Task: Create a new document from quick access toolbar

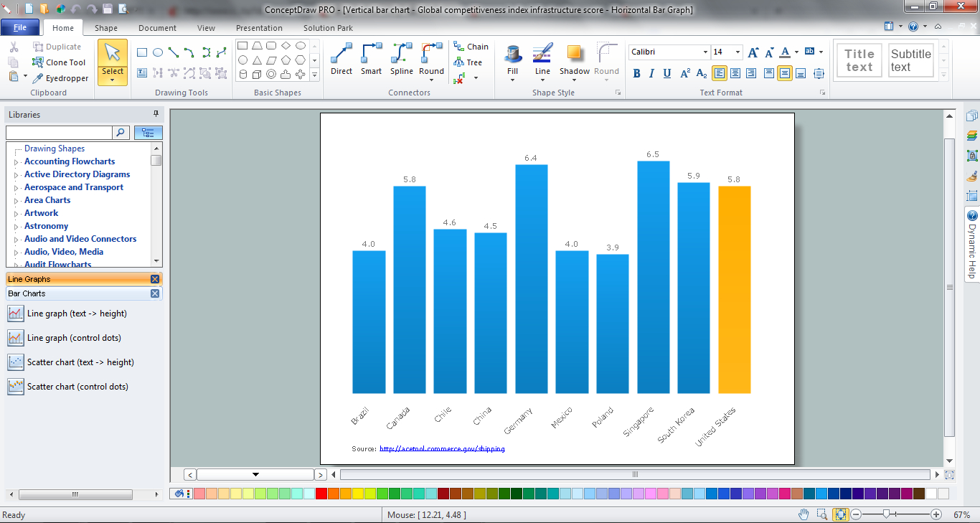Action: (x=28, y=9)
